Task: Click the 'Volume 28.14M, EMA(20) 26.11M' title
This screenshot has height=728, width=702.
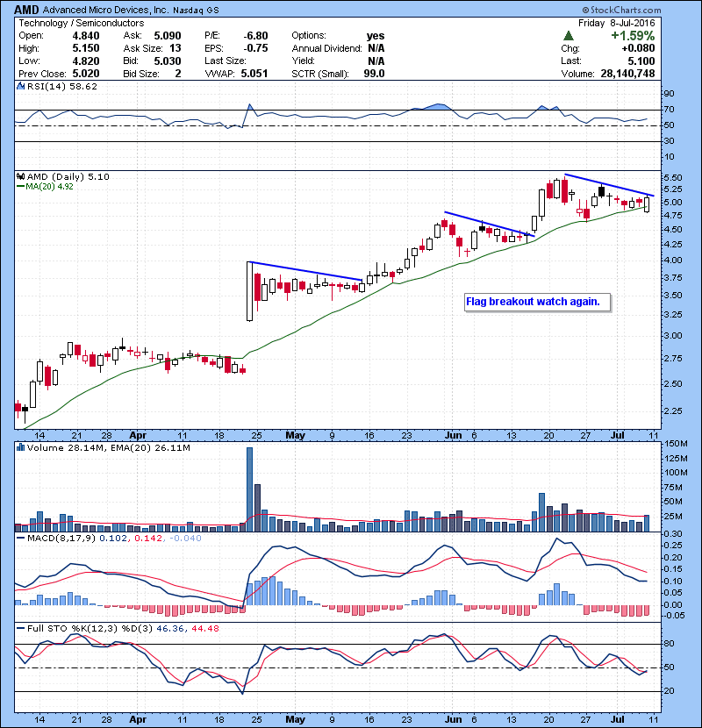Action: click(109, 448)
